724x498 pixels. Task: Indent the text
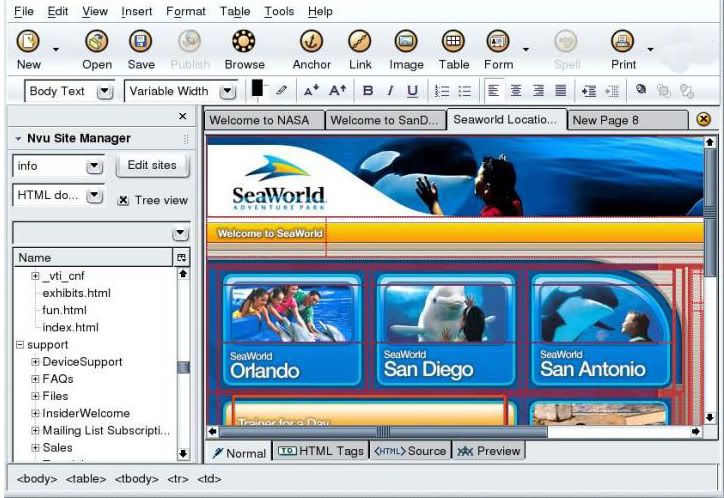[x=589, y=91]
